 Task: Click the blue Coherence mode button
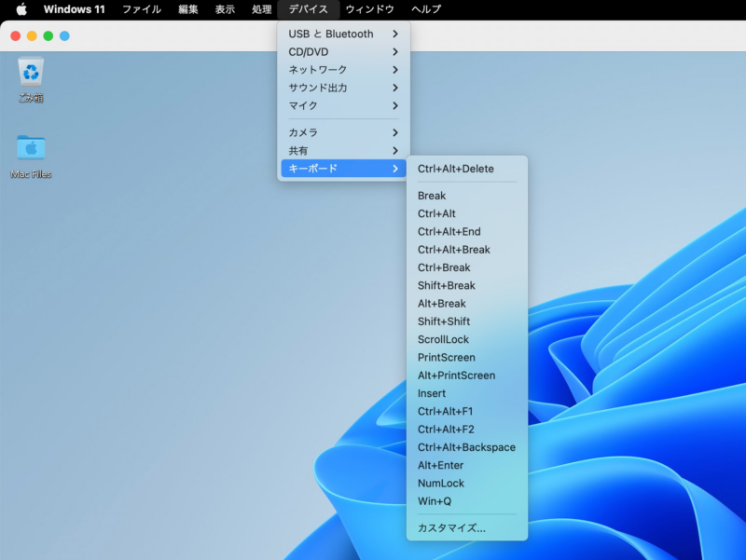64,36
